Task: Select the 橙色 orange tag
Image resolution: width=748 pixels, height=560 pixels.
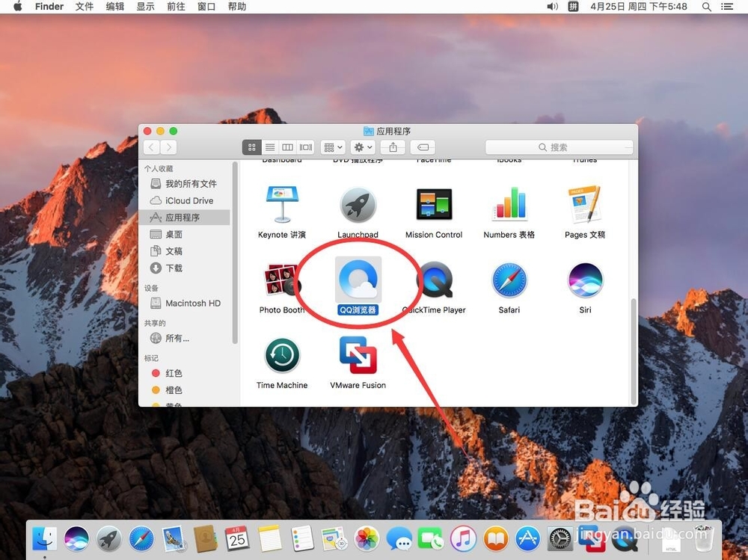Action: point(185,390)
